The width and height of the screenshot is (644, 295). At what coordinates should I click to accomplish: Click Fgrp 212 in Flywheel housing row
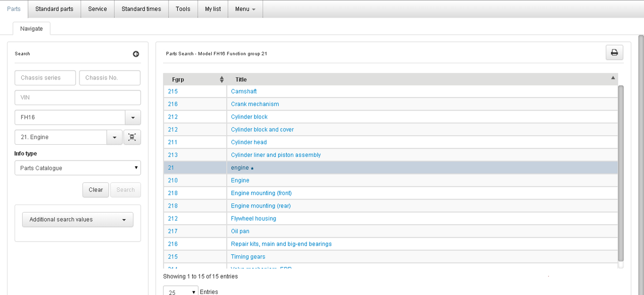[x=173, y=219]
